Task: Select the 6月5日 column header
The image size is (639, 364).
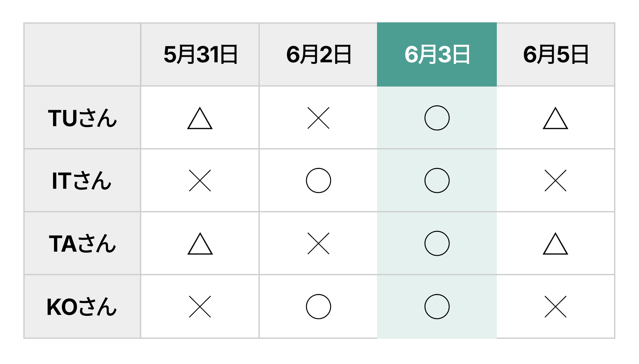Action: coord(556,54)
